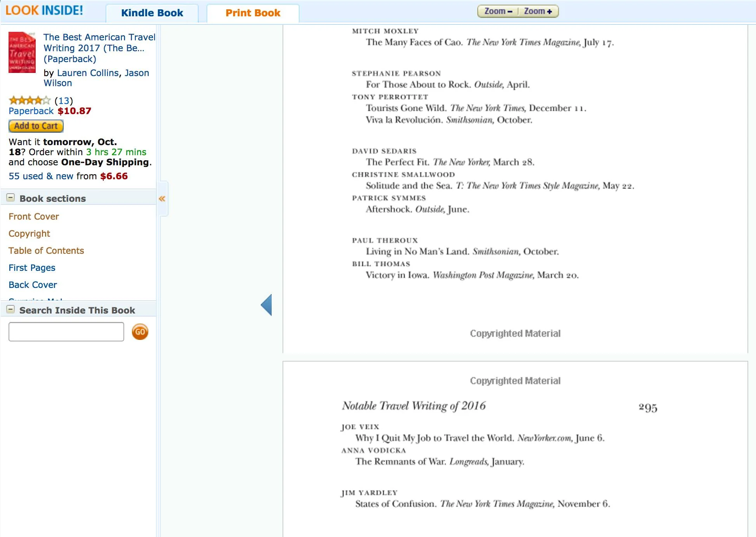
Task: Click the 'JIM YARDLEY' author name
Action: (x=369, y=493)
